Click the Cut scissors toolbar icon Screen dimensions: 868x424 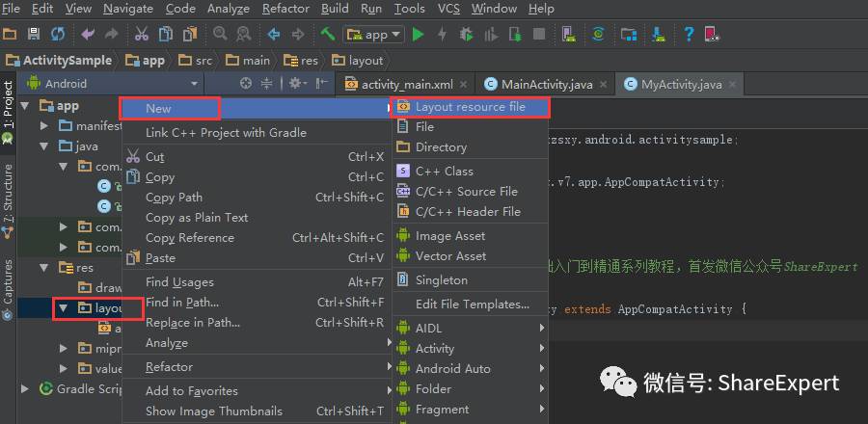coord(142,35)
